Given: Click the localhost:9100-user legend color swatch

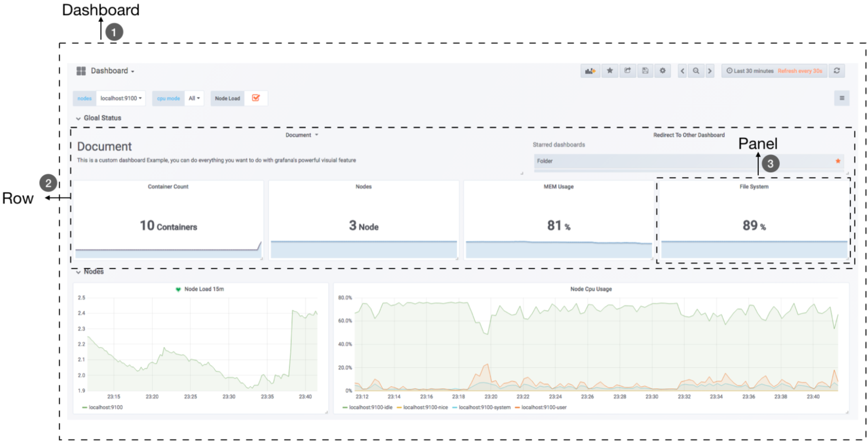Looking at the screenshot, I should 517,407.
